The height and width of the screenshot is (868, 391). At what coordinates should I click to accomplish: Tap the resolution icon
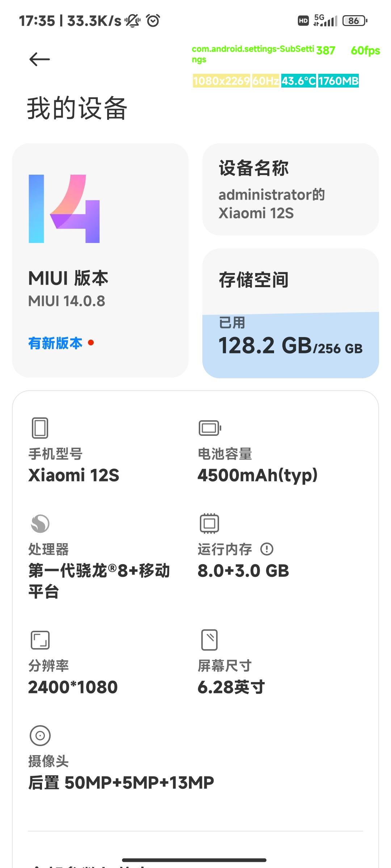tap(40, 640)
